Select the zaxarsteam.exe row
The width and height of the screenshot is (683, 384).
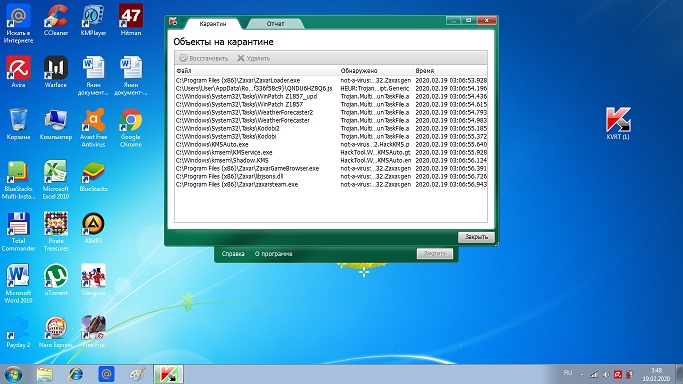pyautogui.click(x=331, y=184)
